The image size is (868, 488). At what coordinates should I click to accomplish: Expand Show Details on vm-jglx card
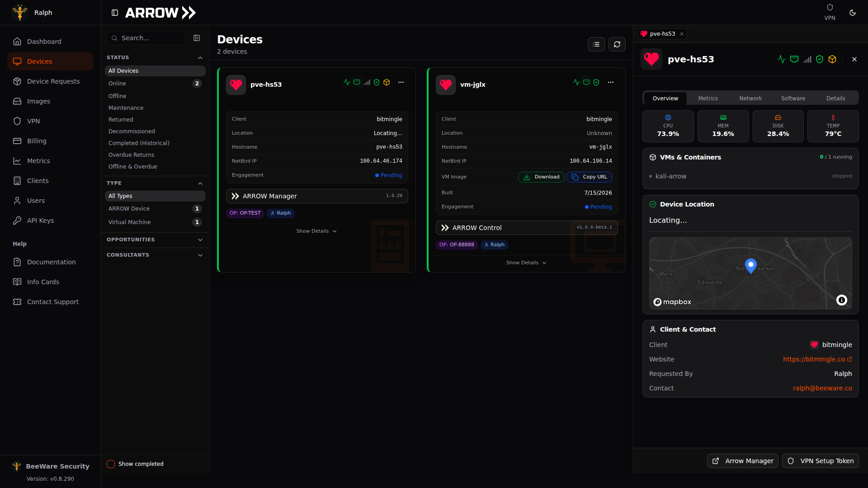[x=526, y=263]
